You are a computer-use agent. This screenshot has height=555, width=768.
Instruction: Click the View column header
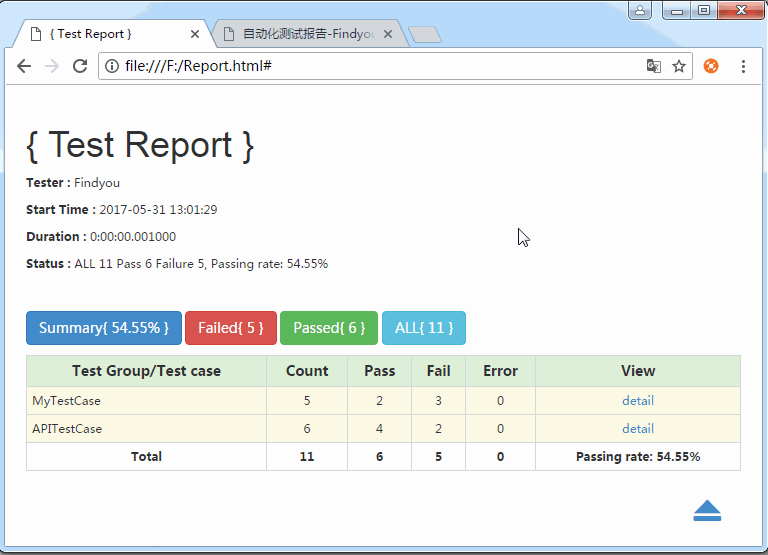(638, 371)
